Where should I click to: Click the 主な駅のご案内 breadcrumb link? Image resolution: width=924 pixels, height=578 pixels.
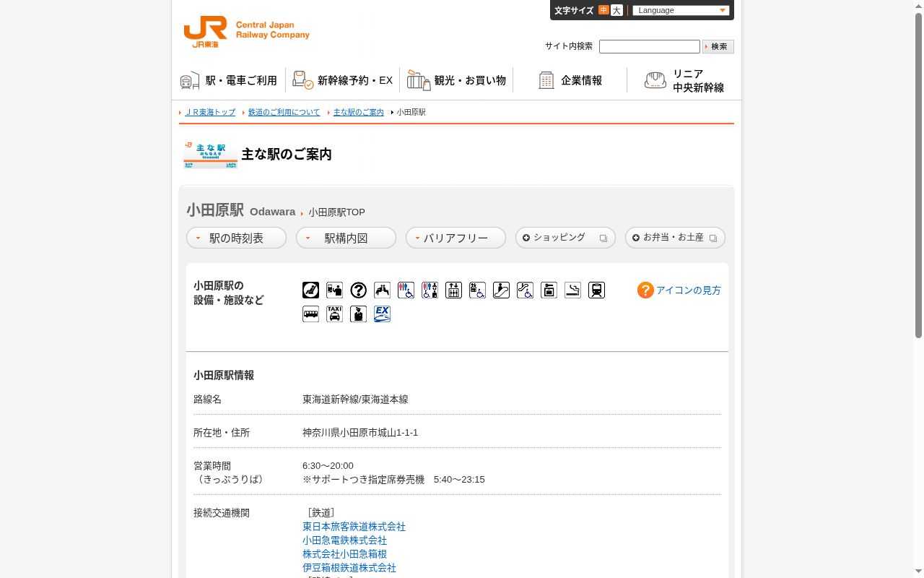click(x=359, y=113)
